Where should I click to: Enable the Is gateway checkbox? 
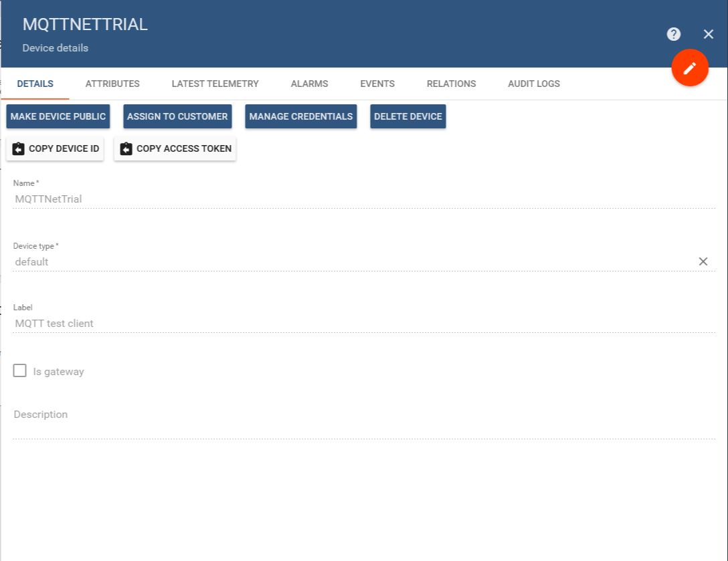tap(19, 370)
